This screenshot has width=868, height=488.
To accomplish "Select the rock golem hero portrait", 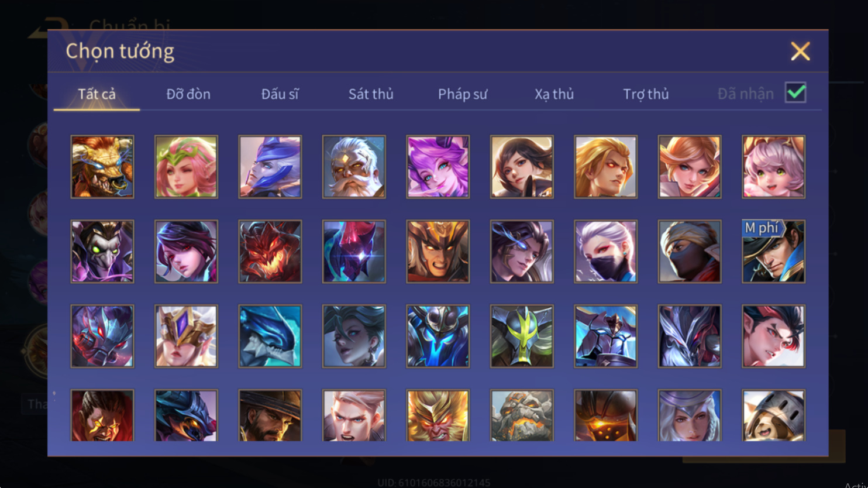I will tap(522, 415).
